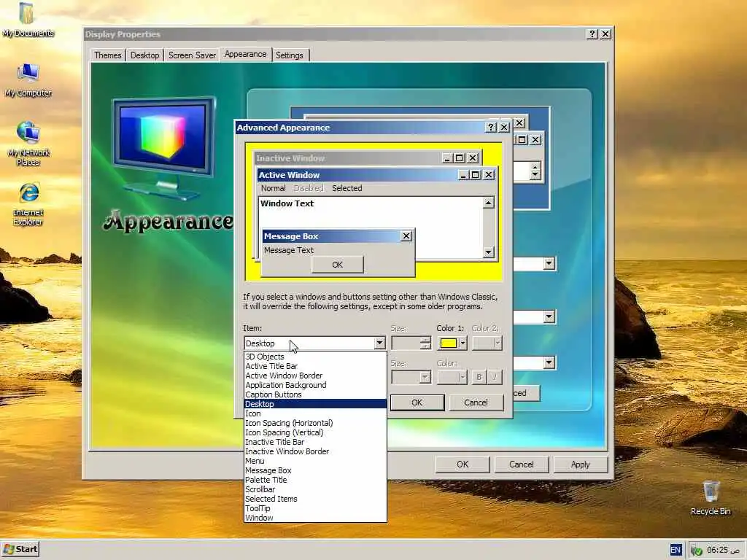Screen dimensions: 747x560
Task: Click the EN language indicator in tray
Action: click(676, 550)
